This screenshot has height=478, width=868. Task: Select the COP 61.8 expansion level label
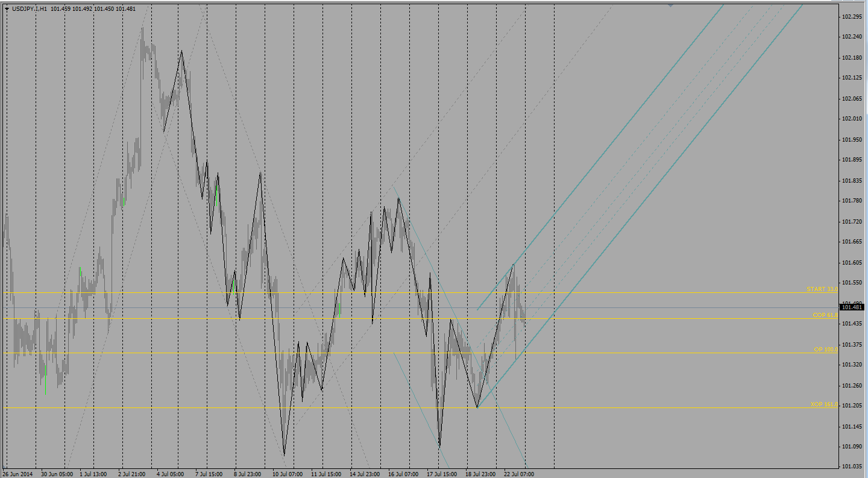(x=825, y=315)
